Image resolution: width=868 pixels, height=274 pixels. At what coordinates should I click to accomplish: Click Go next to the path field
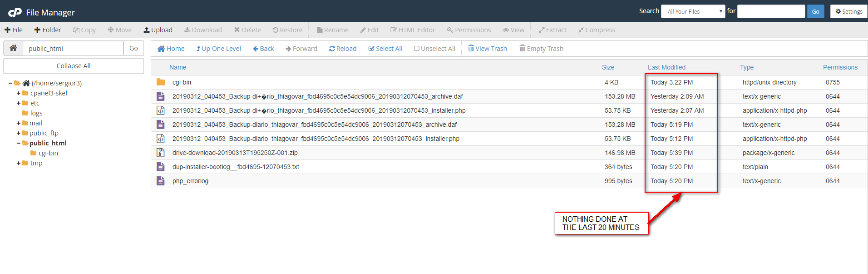133,48
